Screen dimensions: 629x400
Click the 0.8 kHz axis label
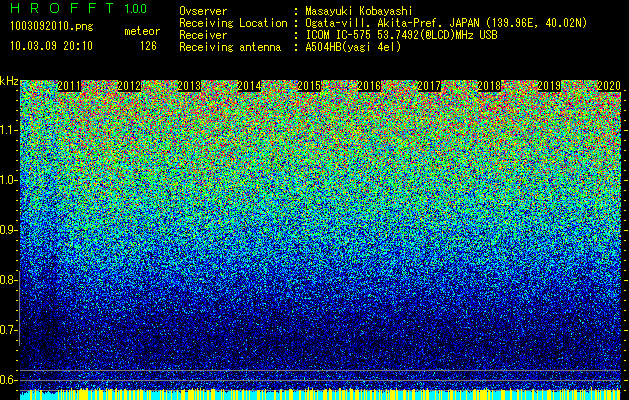(x=8, y=280)
